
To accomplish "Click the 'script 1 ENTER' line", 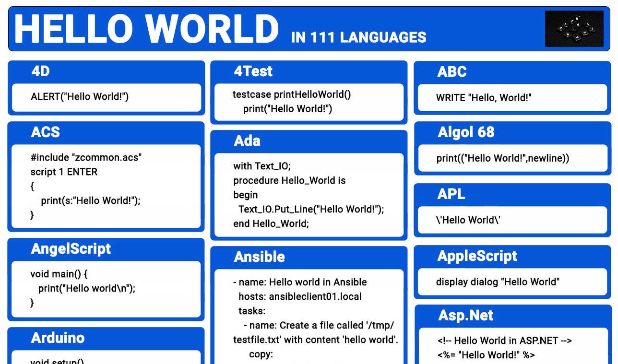I will click(x=64, y=172).
